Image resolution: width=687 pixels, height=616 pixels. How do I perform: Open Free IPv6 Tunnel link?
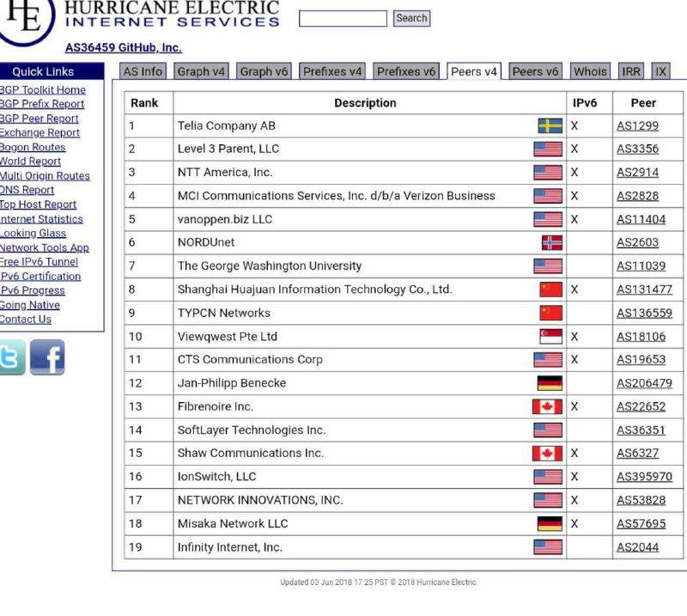pos(39,262)
